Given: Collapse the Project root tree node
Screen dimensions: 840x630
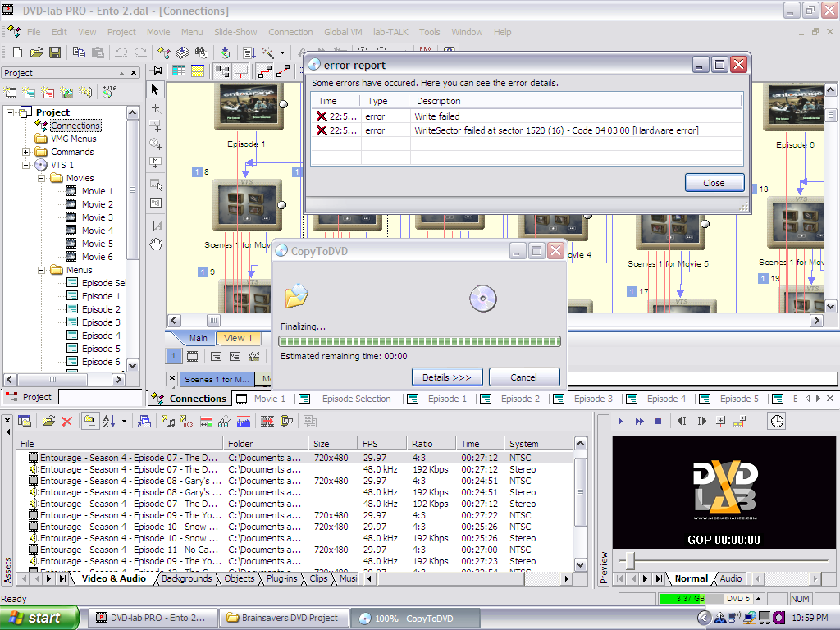Looking at the screenshot, I should (10, 112).
